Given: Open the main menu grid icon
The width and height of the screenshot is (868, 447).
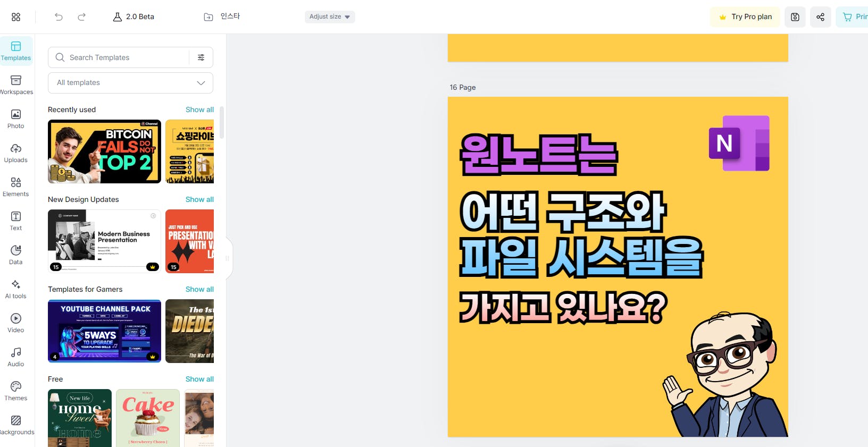Looking at the screenshot, I should click(x=16, y=17).
